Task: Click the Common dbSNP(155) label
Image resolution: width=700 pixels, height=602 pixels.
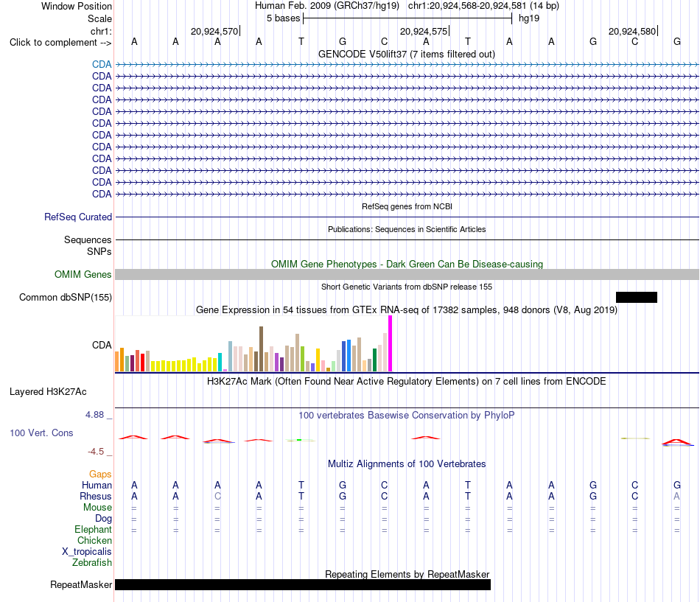Action: coord(66,298)
